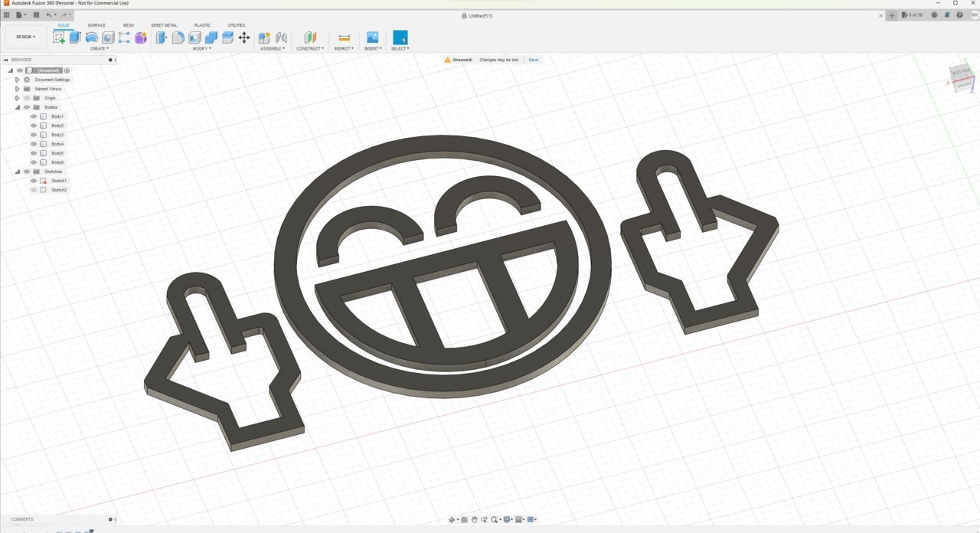Collapse the Sketches folder
The width and height of the screenshot is (980, 533).
pos(17,172)
